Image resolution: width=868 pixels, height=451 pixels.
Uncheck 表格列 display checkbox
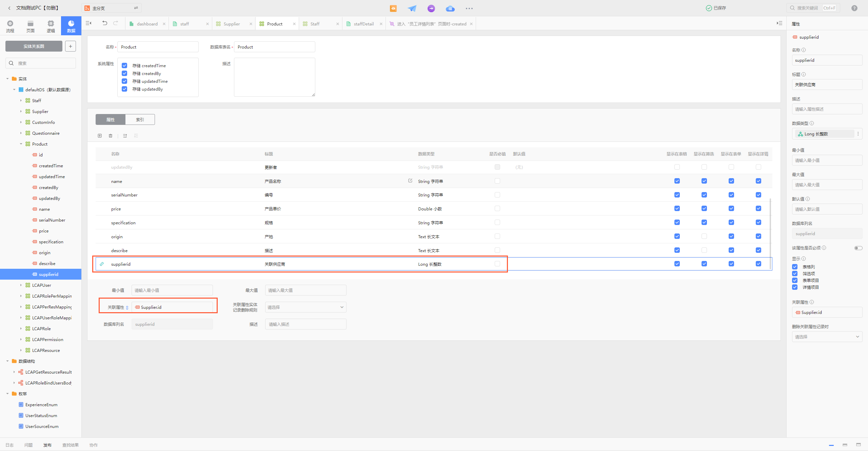pos(795,267)
